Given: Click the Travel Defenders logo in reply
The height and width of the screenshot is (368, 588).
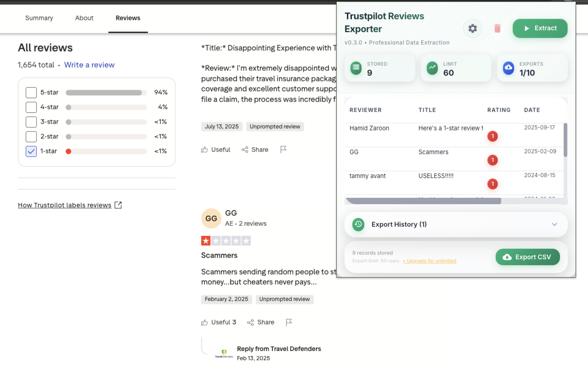Looking at the screenshot, I should [224, 354].
